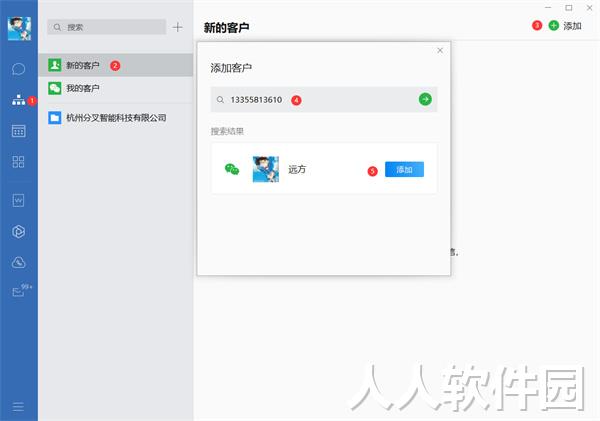Viewport: 600px width, 421px height.
Task: Click the green arrow search submit button
Action: 425,100
